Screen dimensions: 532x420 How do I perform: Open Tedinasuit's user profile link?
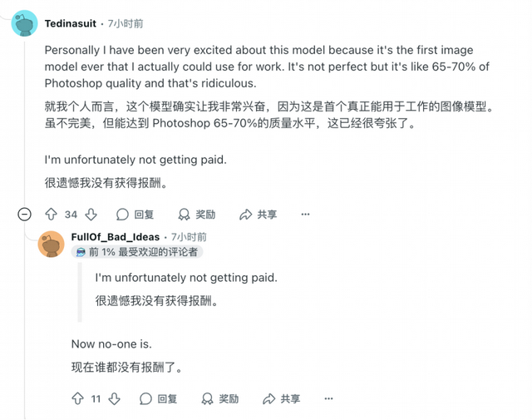(70, 23)
